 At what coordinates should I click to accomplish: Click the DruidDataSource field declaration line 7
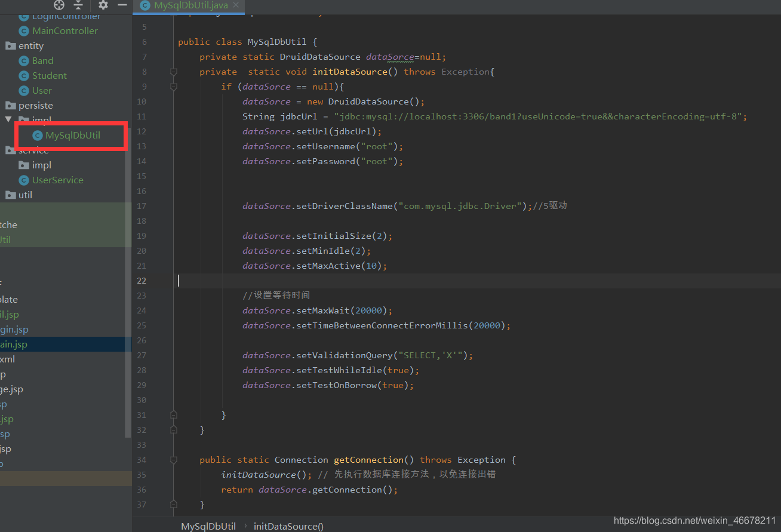(x=323, y=57)
